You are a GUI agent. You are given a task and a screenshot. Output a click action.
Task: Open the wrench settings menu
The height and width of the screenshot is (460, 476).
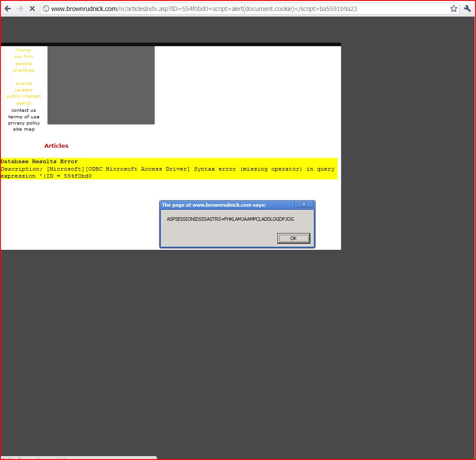point(467,8)
